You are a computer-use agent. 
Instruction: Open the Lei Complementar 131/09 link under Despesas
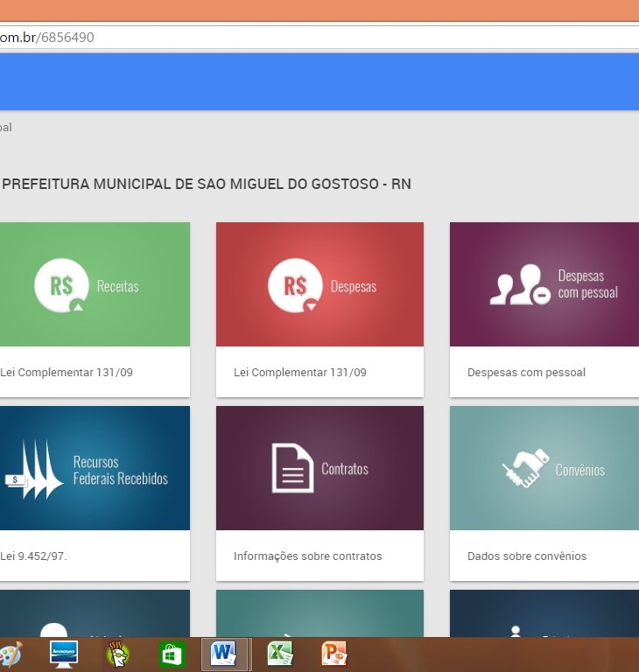coord(300,373)
